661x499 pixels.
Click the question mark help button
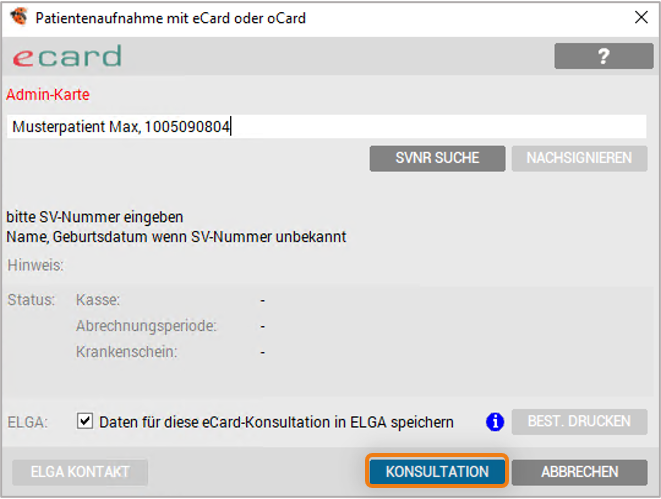(604, 56)
